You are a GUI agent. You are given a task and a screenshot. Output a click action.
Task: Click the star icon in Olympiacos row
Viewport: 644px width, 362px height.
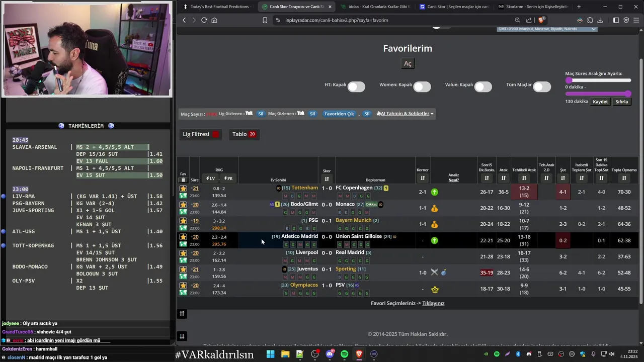tap(183, 286)
